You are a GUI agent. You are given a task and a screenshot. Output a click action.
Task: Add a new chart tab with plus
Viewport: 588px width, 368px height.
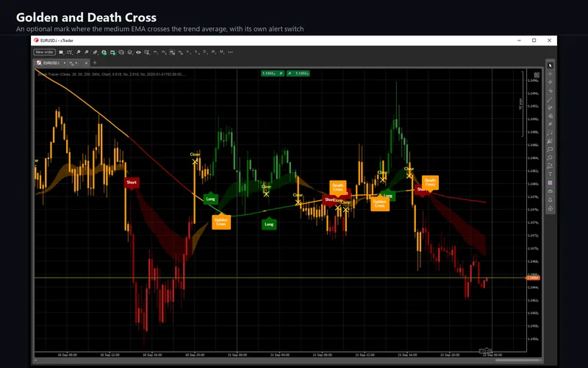95,63
